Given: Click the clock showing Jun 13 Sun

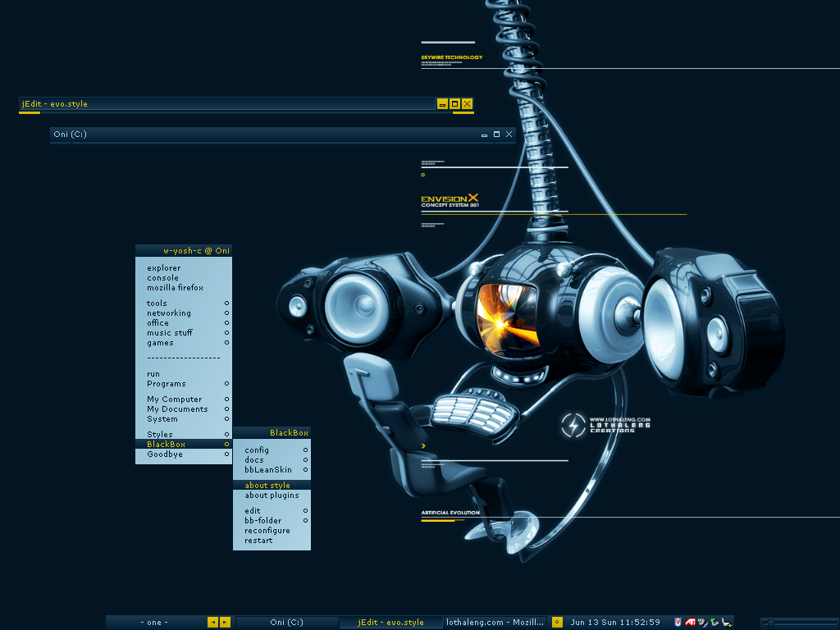Looking at the screenshot, I should click(615, 622).
